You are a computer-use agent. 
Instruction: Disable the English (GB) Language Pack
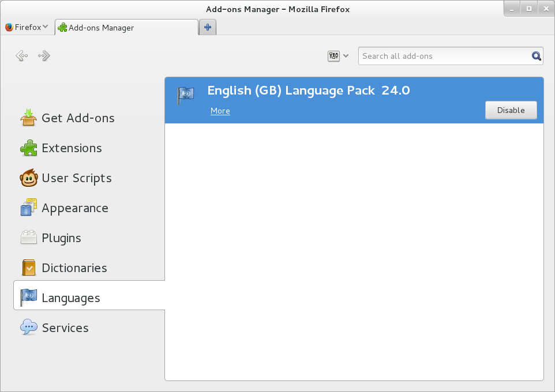(x=511, y=110)
